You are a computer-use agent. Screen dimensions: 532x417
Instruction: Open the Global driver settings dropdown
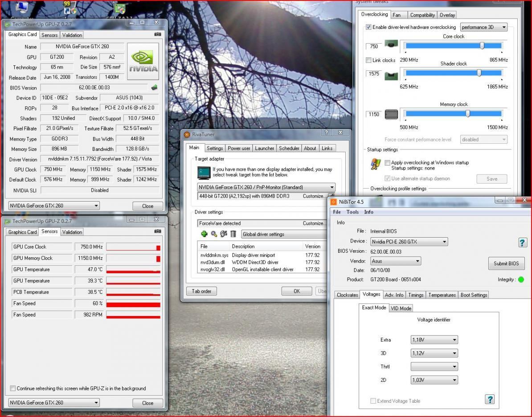[284, 234]
